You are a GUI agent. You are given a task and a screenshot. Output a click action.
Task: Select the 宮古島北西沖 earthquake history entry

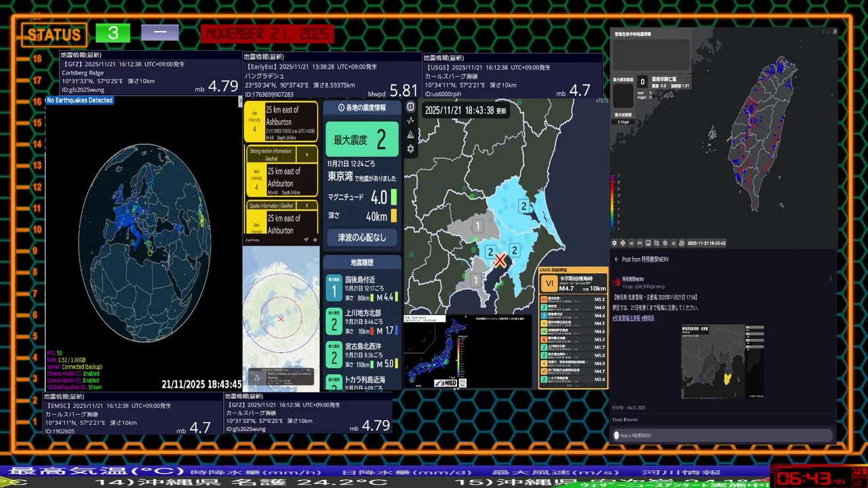pyautogui.click(x=362, y=354)
